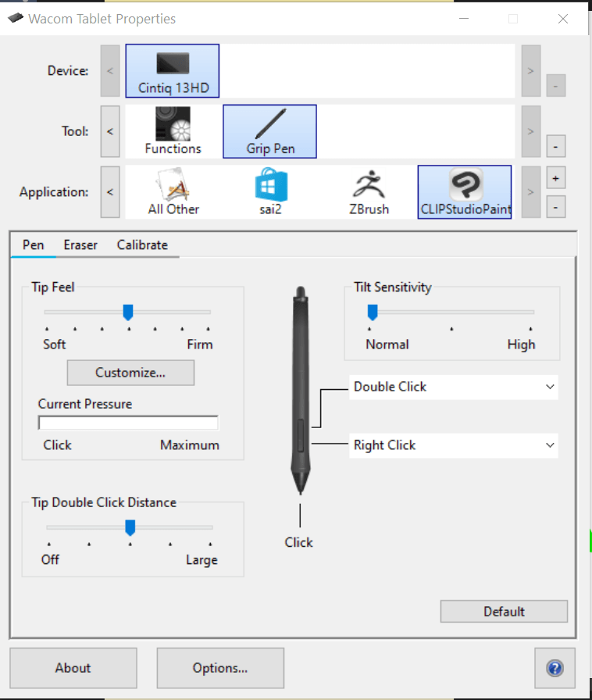The width and height of the screenshot is (592, 700).
Task: Click the pen side switch illustration
Action: click(301, 435)
